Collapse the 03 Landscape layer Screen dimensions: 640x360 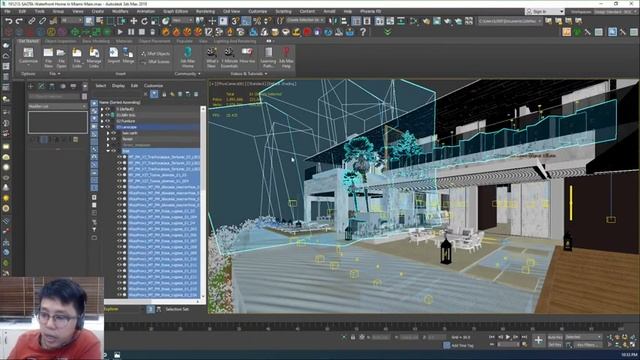[x=102, y=127]
